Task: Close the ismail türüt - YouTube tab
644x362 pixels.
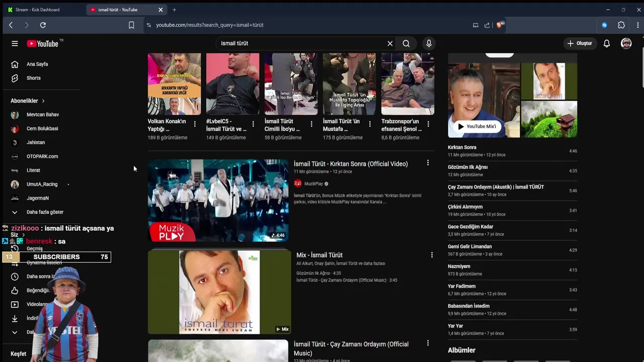Action: click(x=160, y=10)
